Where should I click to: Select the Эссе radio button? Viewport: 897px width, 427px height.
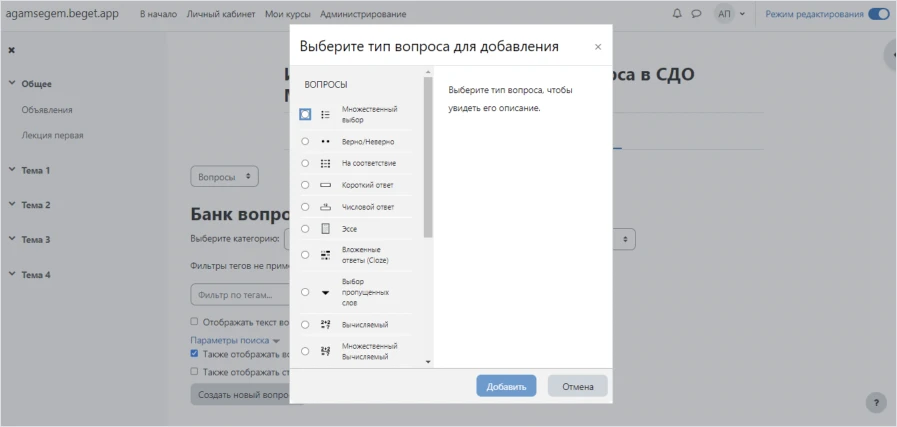pos(305,229)
